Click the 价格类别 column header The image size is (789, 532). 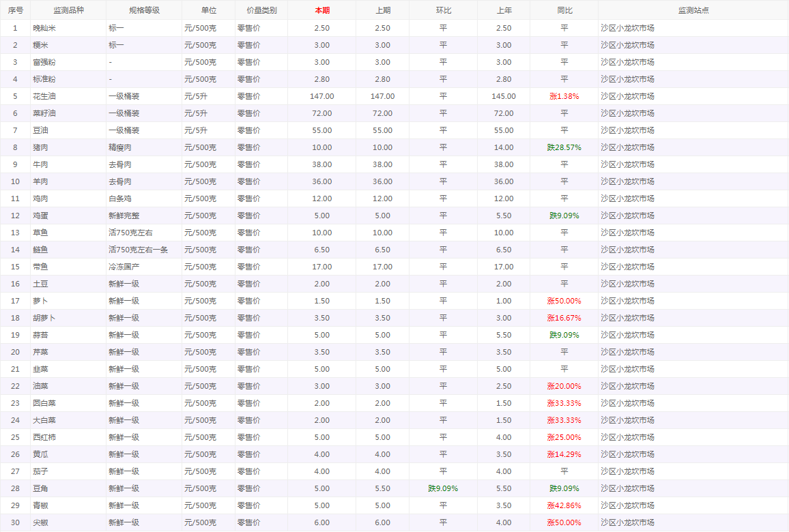pyautogui.click(x=261, y=10)
